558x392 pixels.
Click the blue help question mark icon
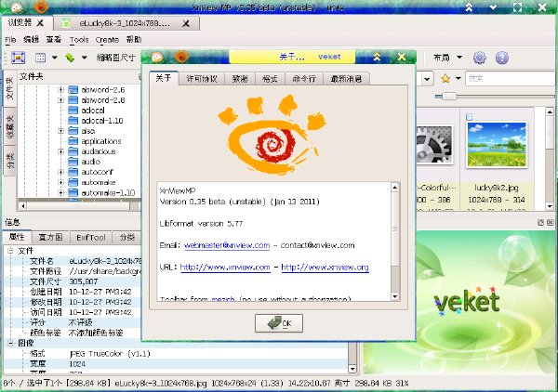(x=502, y=58)
